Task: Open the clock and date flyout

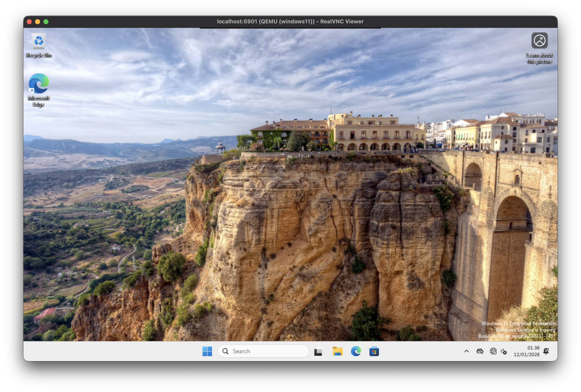Action: tap(527, 351)
